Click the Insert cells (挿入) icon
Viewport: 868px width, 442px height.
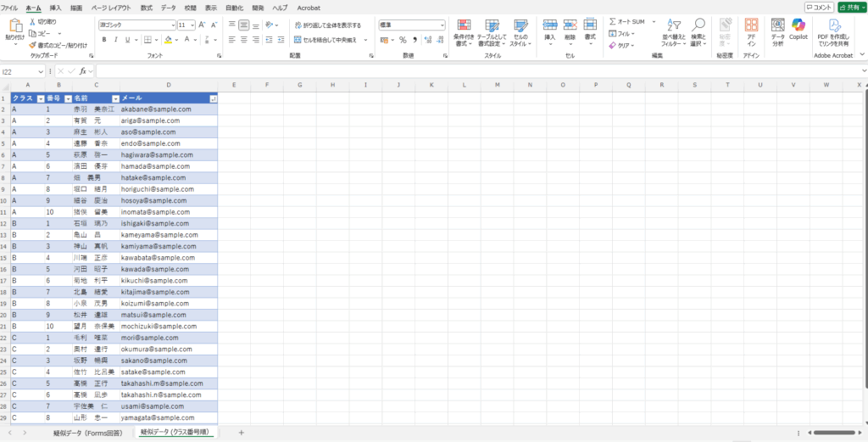(x=549, y=25)
